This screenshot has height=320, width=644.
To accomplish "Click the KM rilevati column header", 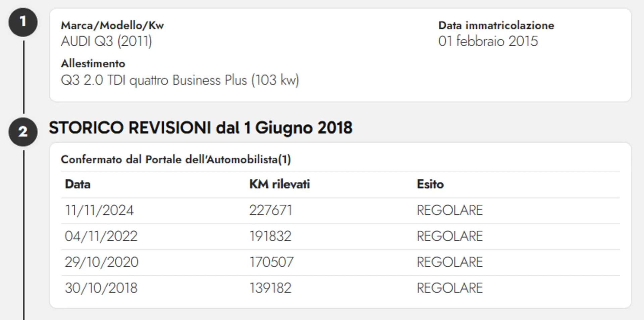I will pyautogui.click(x=279, y=184).
